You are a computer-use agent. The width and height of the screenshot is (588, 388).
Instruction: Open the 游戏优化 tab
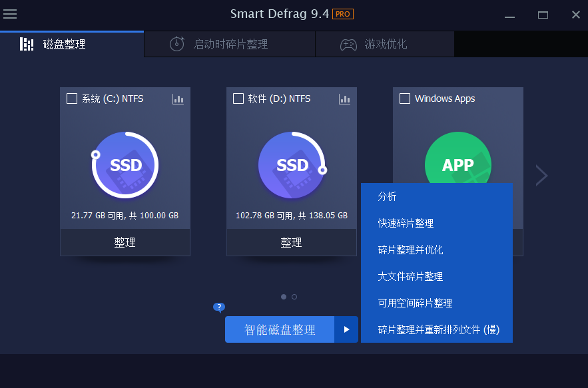tap(385, 44)
